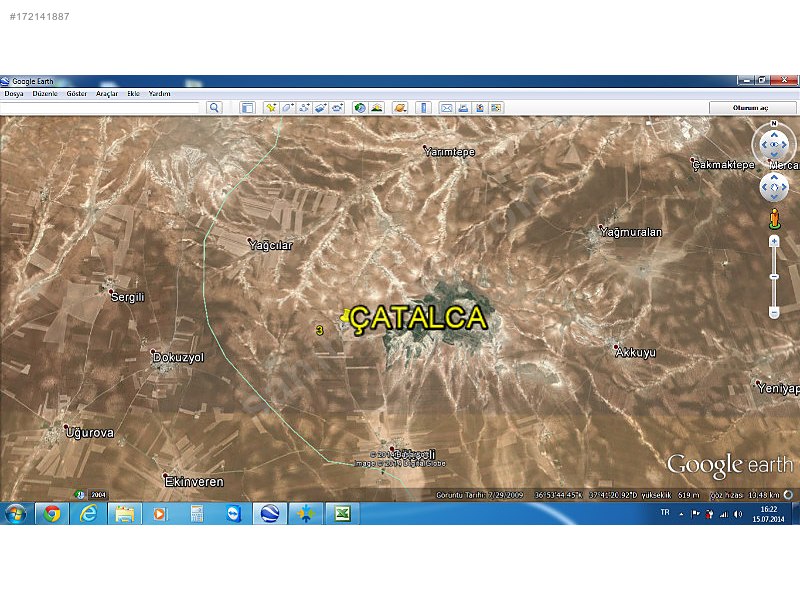The width and height of the screenshot is (800, 600).
Task: Click the yellow pushpin beside ÇATALCA
Action: tap(345, 316)
